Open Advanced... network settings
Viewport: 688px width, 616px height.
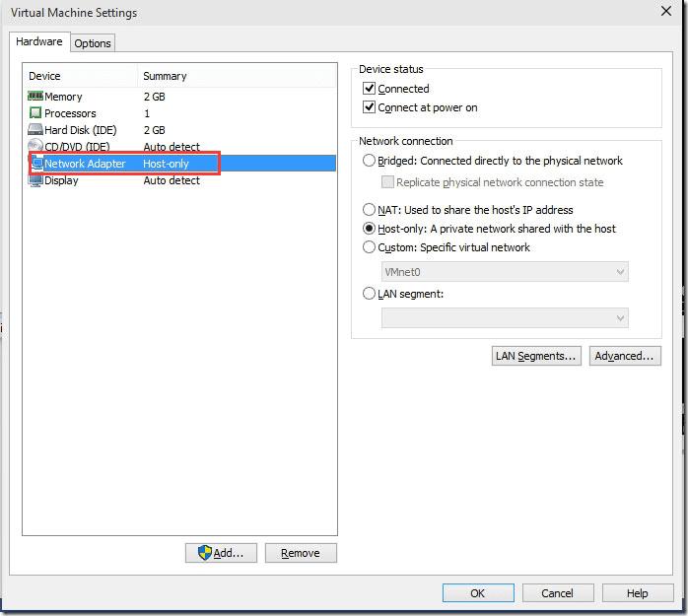click(625, 356)
